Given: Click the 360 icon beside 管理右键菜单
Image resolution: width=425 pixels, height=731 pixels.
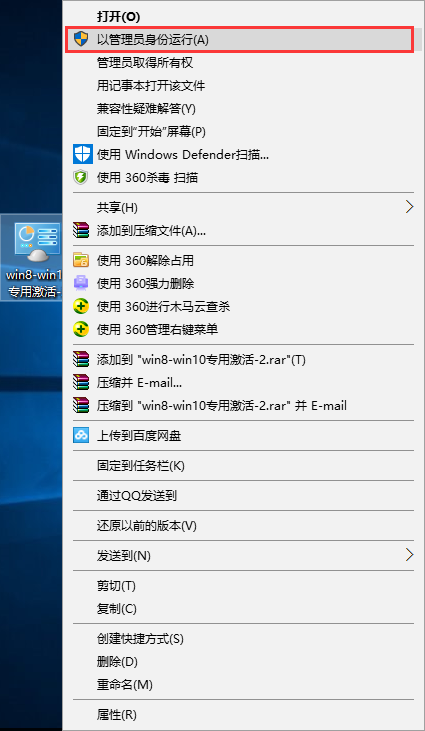Looking at the screenshot, I should pos(81,330).
